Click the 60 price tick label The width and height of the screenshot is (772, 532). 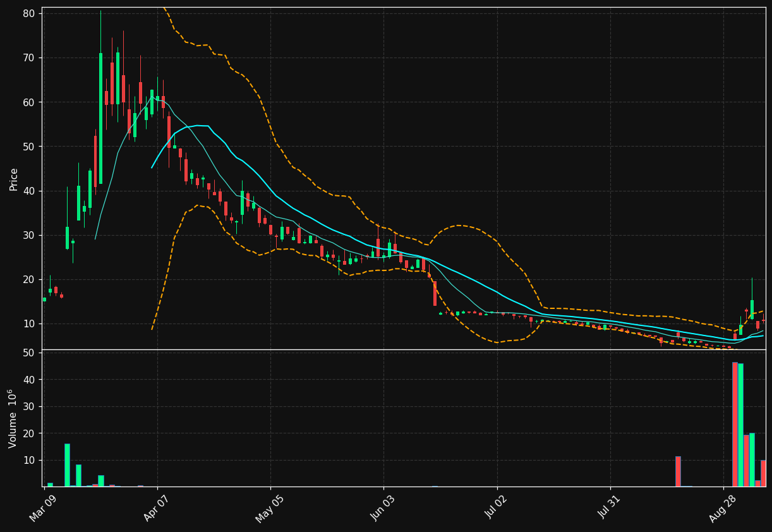pyautogui.click(x=28, y=102)
